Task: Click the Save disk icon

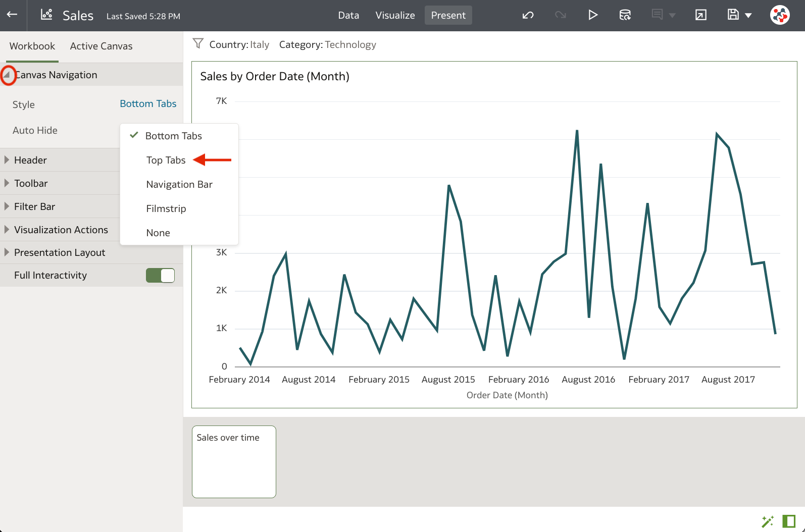Action: click(x=733, y=15)
